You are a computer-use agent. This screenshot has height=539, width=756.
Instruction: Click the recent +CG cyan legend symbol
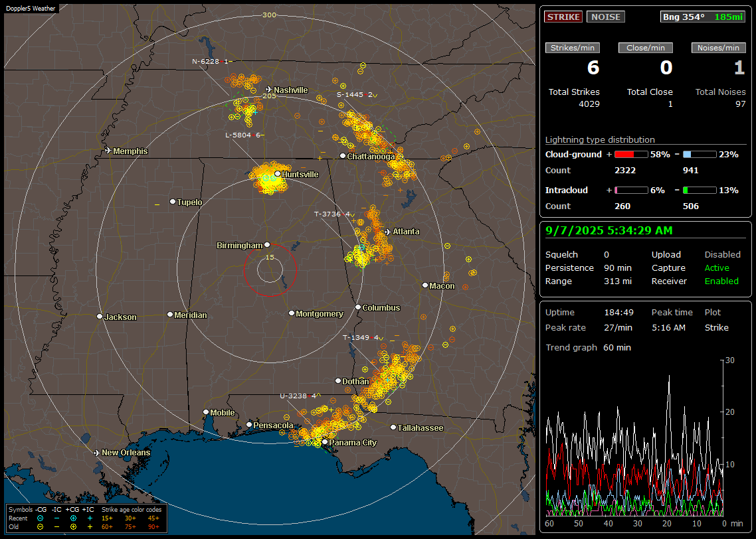point(73,518)
